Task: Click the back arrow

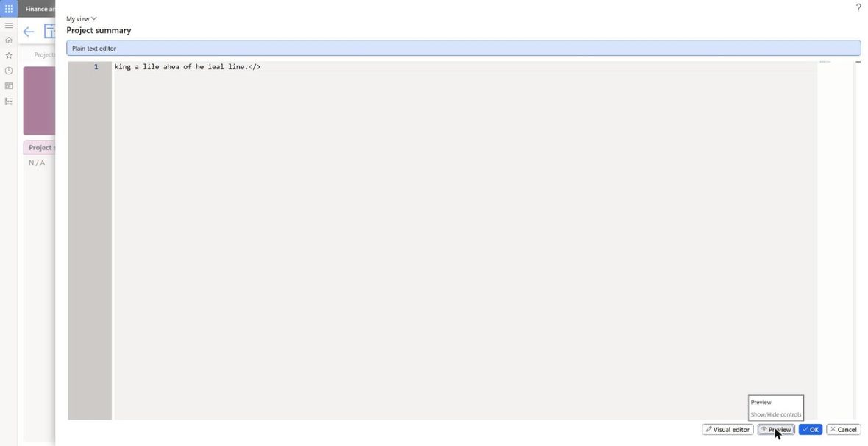Action: (28, 32)
